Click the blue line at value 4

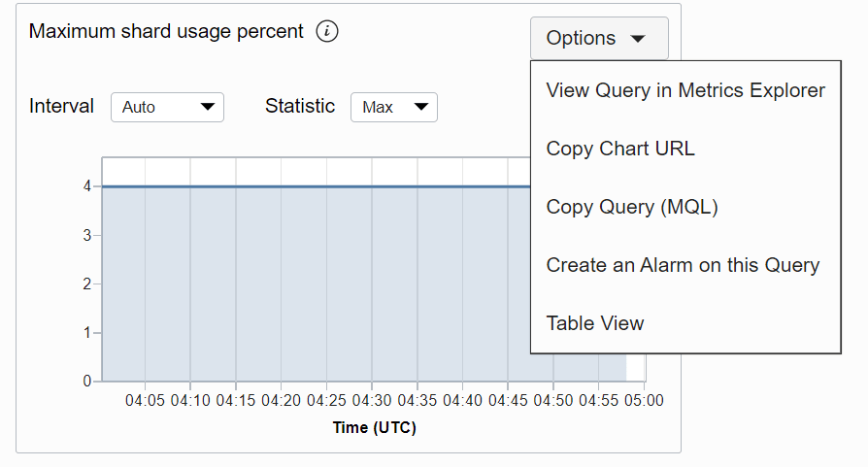(x=311, y=185)
